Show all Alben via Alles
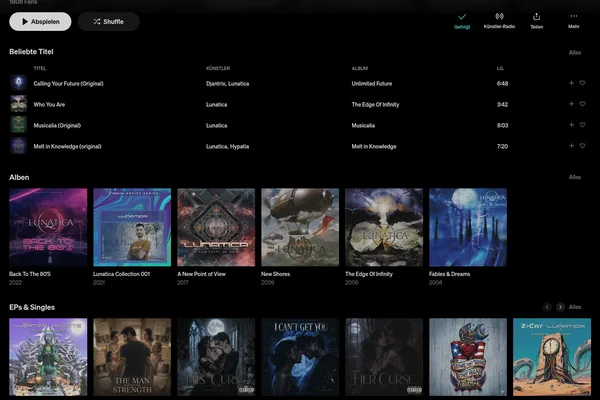 click(575, 177)
